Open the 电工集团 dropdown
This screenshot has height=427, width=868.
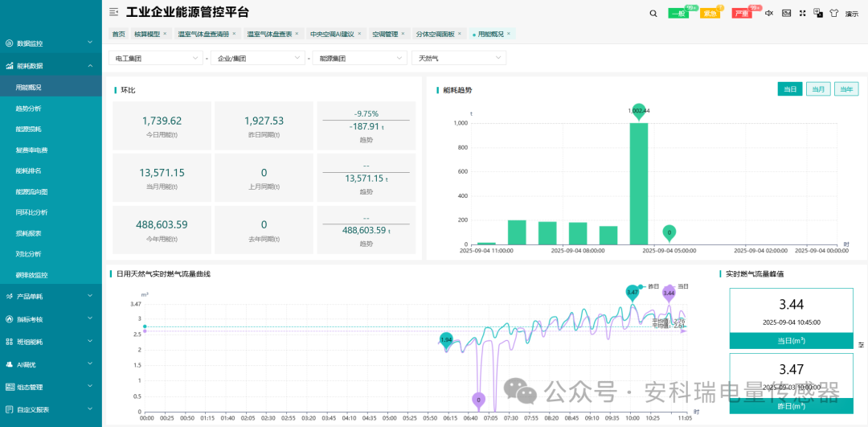(156, 58)
